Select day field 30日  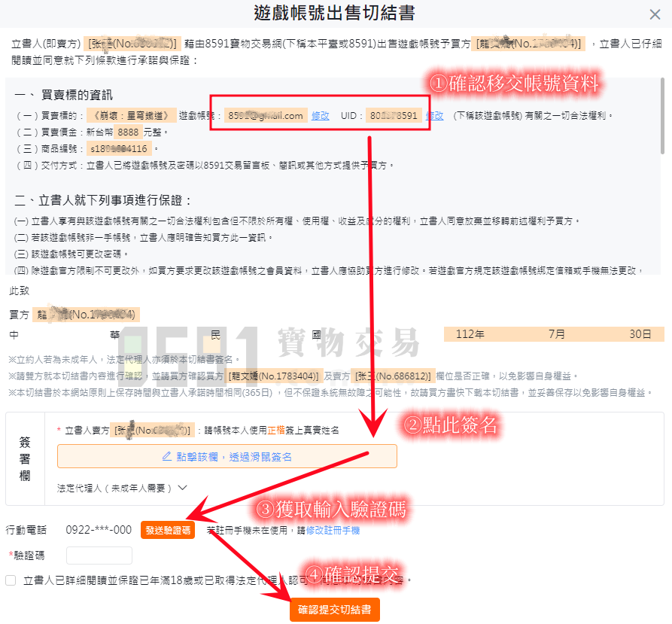pyautogui.click(x=640, y=334)
